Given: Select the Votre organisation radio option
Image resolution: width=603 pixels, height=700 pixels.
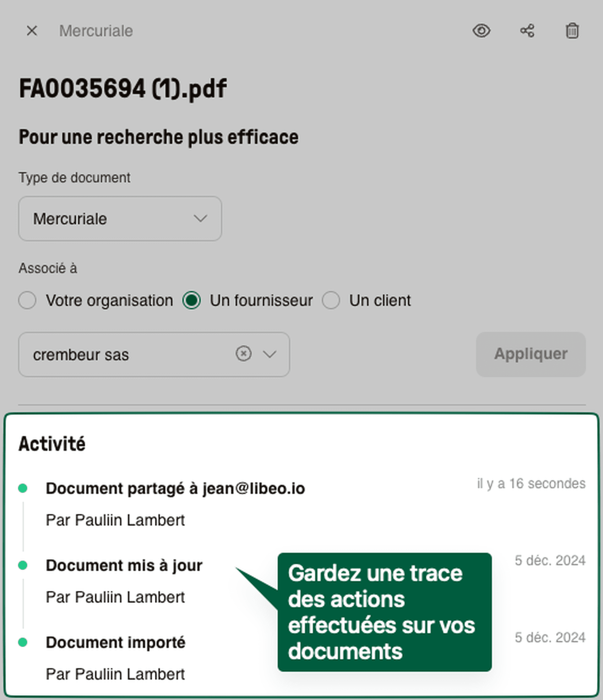Looking at the screenshot, I should [x=27, y=300].
